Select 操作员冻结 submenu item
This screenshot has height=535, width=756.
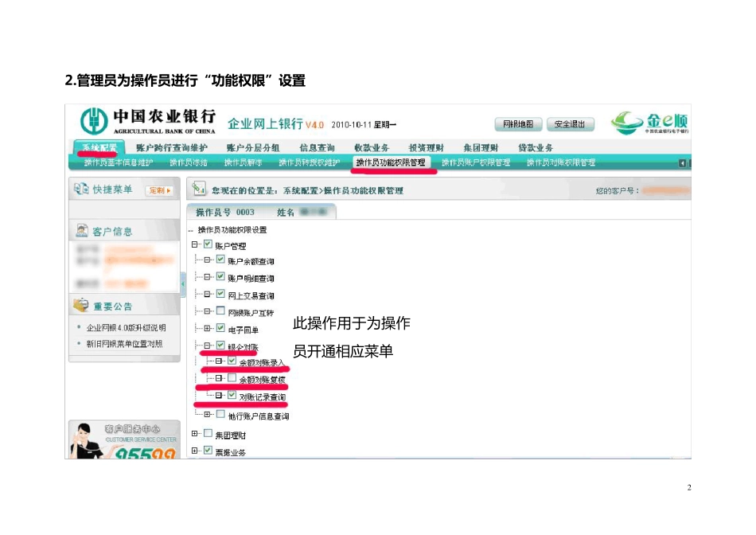(x=189, y=162)
